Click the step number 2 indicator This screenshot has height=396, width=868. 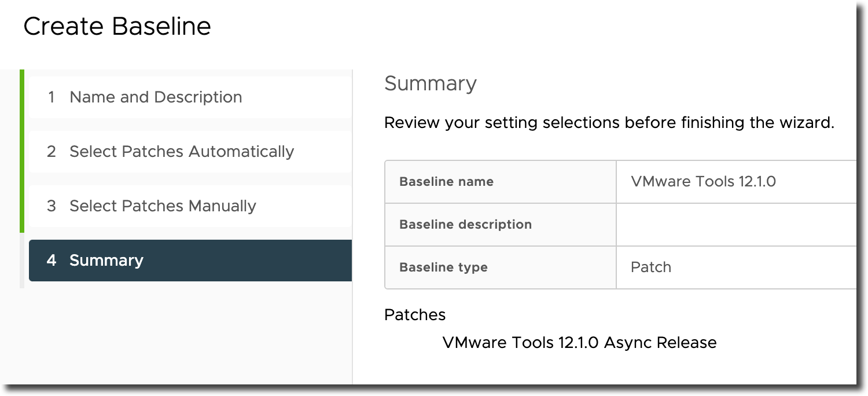pos(52,152)
